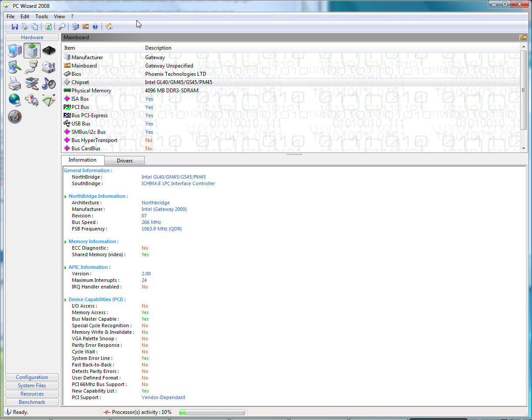Click the processor activity progress bar
The width and height of the screenshot is (532, 420).
click(x=212, y=412)
